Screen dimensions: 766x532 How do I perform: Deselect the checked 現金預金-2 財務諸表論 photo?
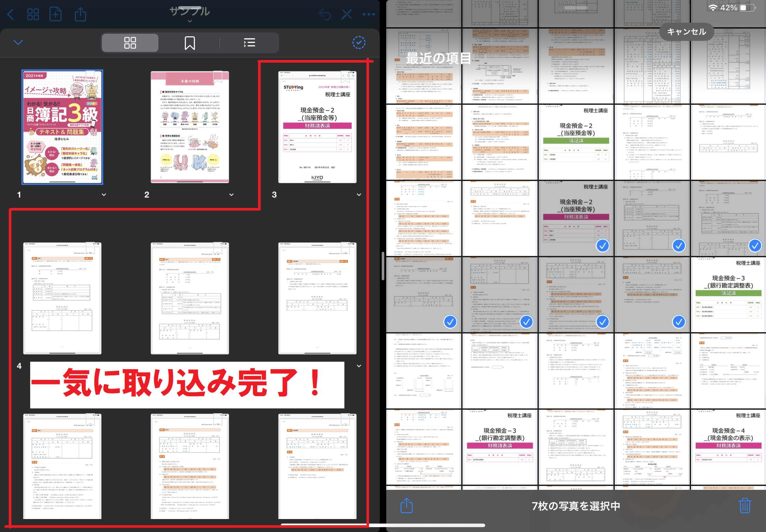pyautogui.click(x=602, y=246)
